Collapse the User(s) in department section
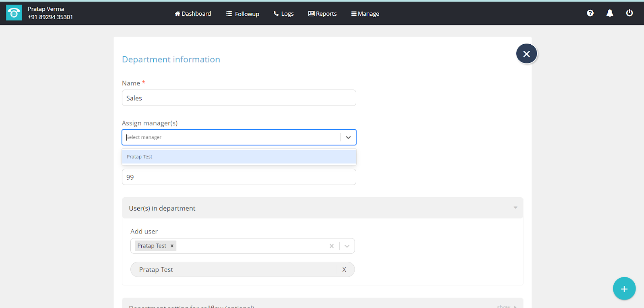 click(515, 208)
